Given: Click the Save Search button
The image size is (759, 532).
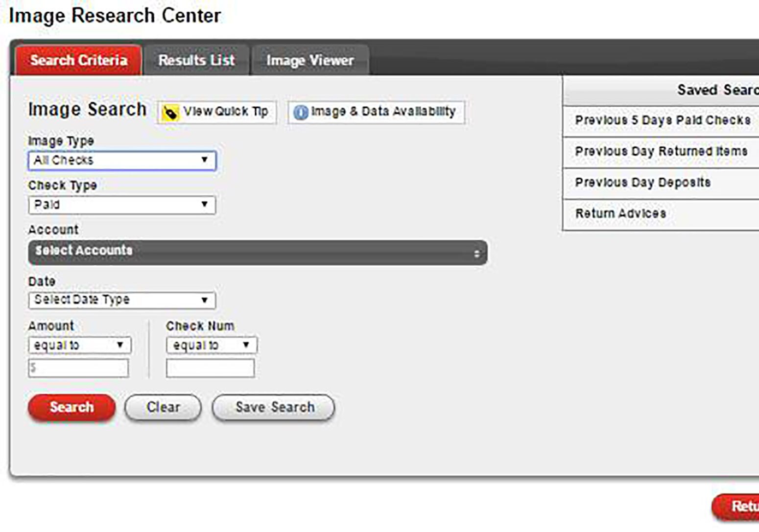Looking at the screenshot, I should click(273, 407).
